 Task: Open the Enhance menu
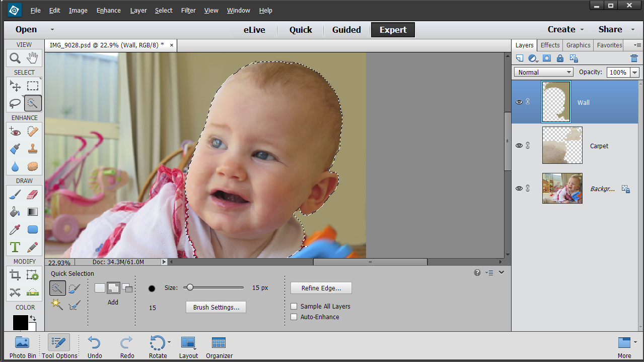tap(108, 10)
